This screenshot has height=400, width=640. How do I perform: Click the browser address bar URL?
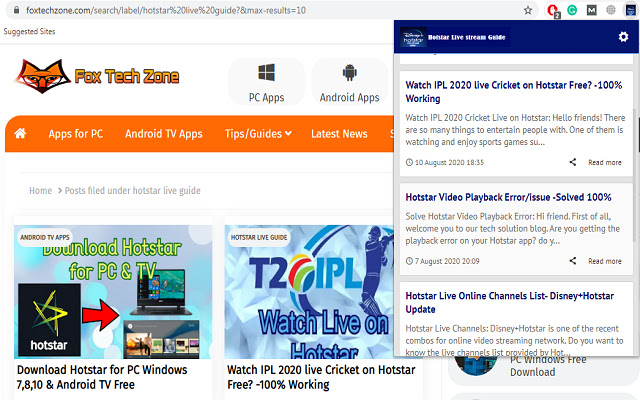coord(166,10)
